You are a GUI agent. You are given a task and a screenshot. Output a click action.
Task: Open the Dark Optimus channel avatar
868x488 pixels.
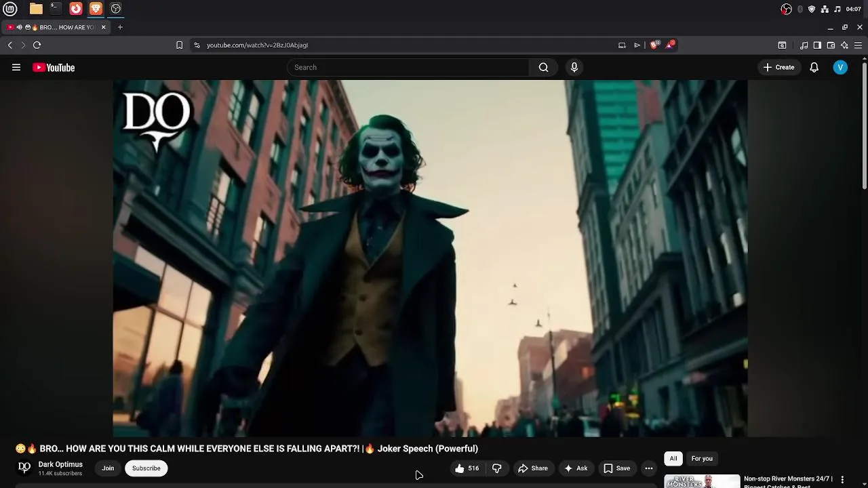(24, 468)
